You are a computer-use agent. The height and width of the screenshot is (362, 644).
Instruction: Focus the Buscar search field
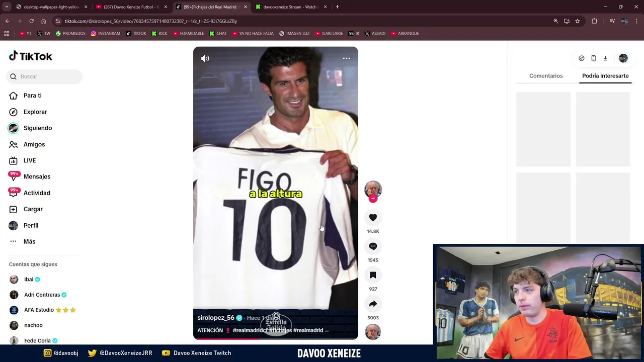(45, 76)
